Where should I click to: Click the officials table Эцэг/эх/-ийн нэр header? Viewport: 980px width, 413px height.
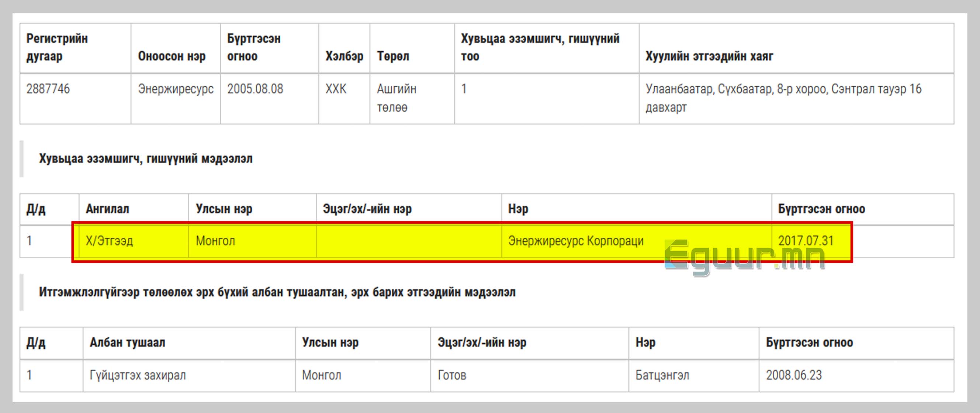[530, 343]
